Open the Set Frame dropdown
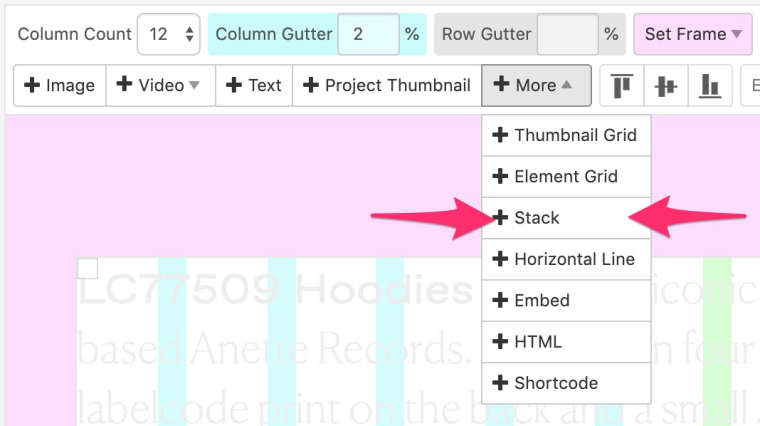This screenshot has height=426, width=760. [692, 34]
